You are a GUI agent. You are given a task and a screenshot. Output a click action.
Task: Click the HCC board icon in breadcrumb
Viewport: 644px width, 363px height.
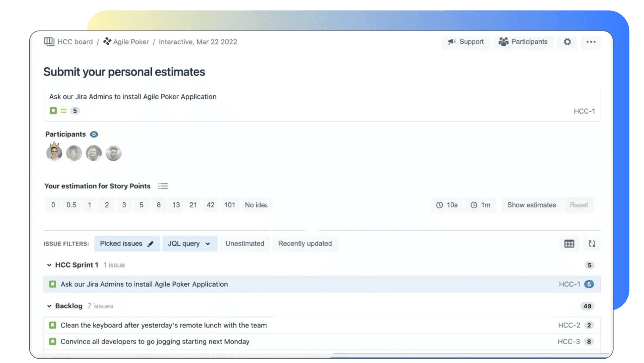[49, 42]
